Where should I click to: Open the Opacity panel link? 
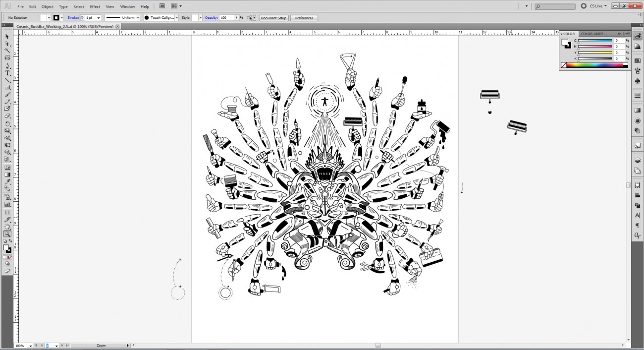pyautogui.click(x=211, y=18)
